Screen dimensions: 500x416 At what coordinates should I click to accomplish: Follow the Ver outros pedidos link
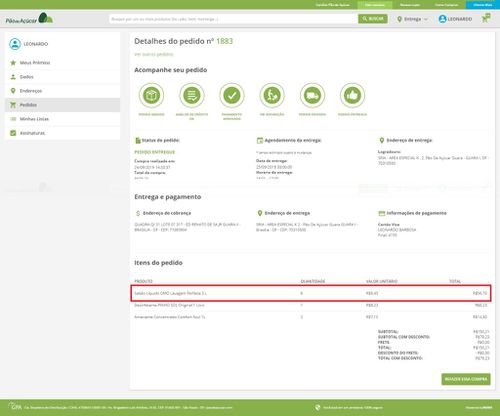(x=154, y=54)
